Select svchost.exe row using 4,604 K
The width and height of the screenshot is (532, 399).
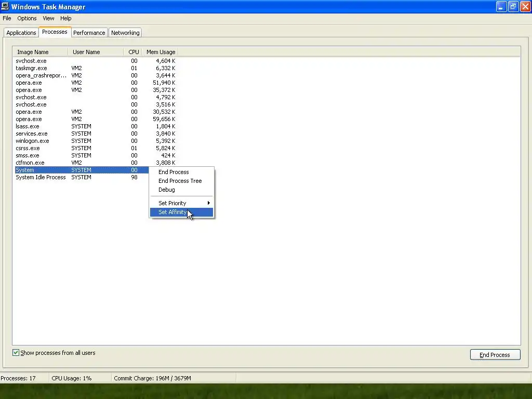96,61
